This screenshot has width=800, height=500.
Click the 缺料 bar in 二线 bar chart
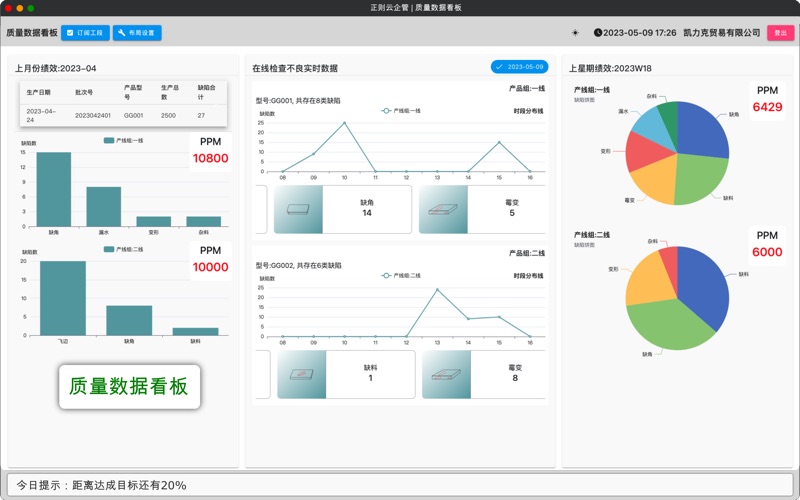click(x=195, y=332)
